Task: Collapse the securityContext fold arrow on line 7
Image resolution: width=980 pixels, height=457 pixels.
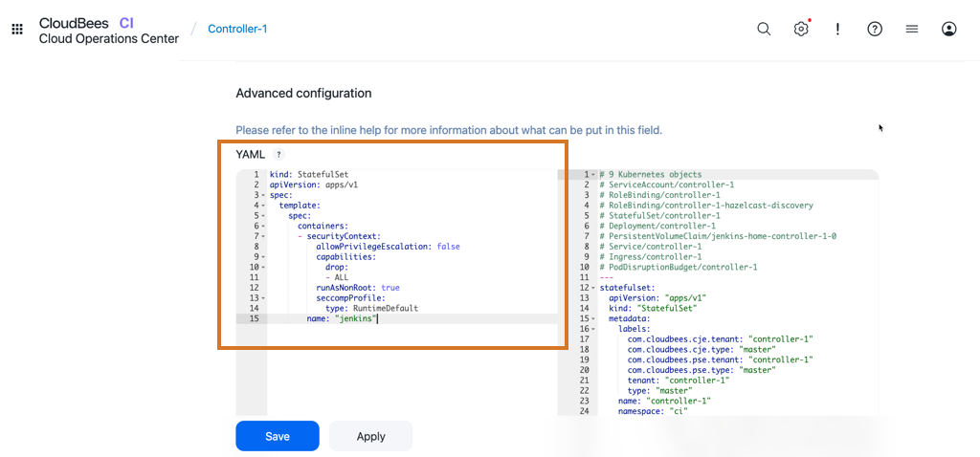Action: pyautogui.click(x=263, y=236)
